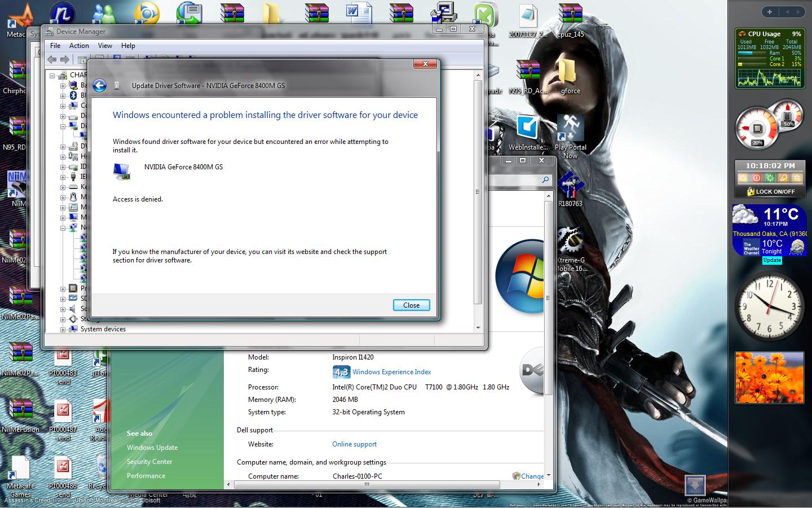The height and width of the screenshot is (508, 812).
Task: Open the Word document icon on desktop
Action: pos(359,14)
